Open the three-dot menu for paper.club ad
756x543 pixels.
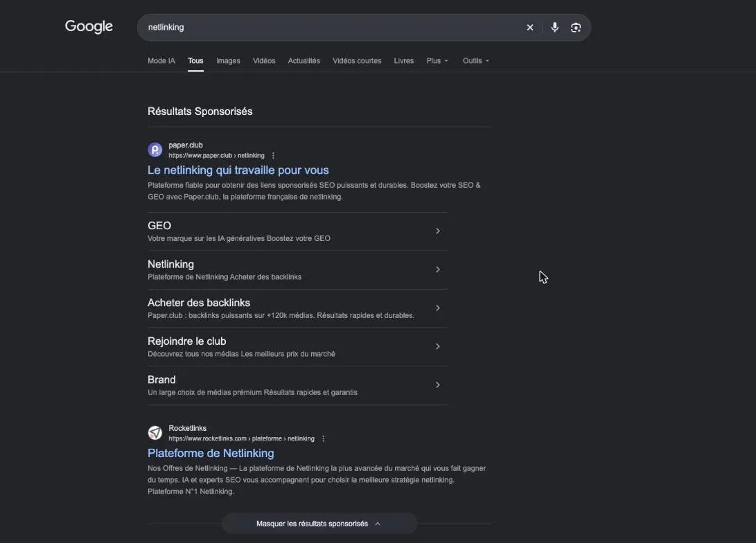(274, 156)
